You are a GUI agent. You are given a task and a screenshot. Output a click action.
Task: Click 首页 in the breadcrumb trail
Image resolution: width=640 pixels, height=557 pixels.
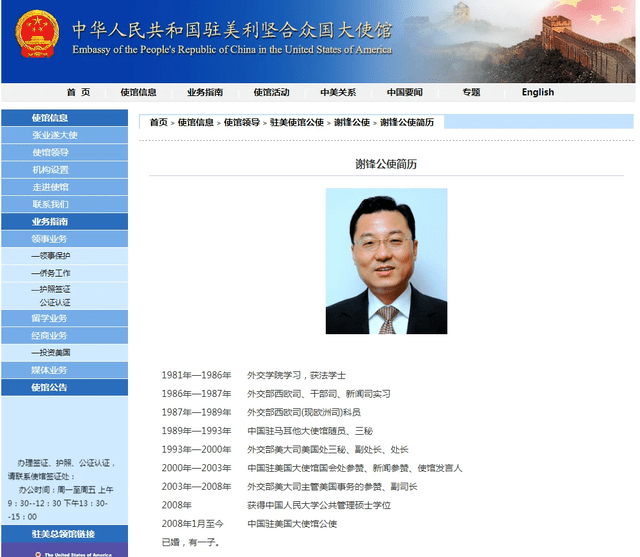point(159,122)
